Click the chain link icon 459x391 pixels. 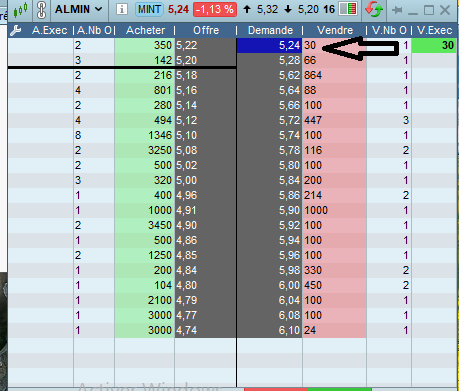(42, 10)
